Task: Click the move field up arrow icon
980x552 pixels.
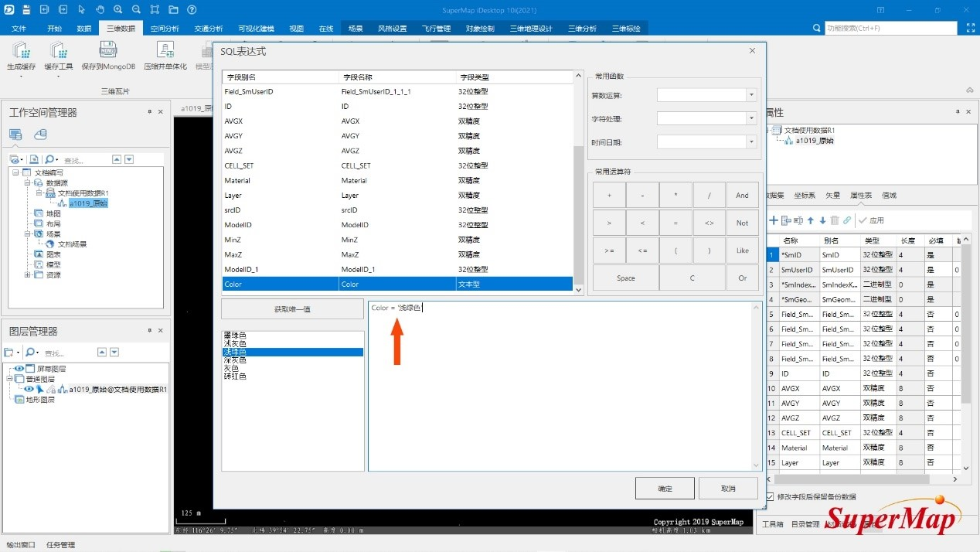Action: coord(810,220)
